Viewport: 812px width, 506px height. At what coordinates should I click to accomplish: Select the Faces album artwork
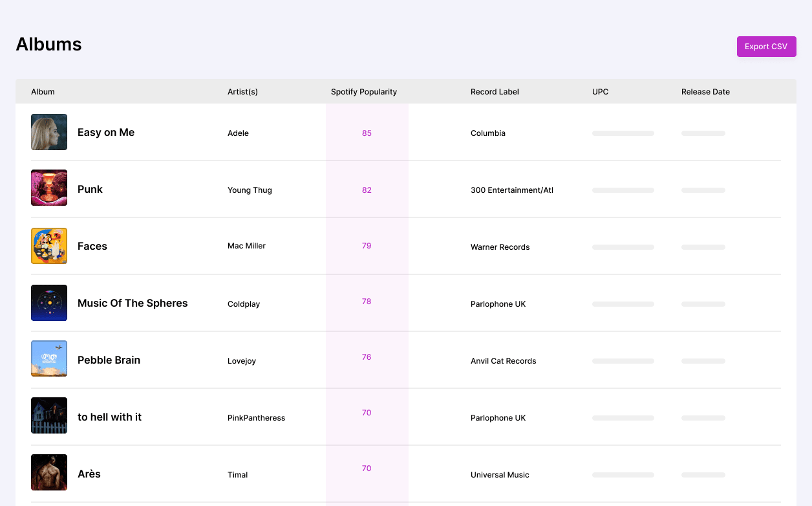[x=49, y=246]
